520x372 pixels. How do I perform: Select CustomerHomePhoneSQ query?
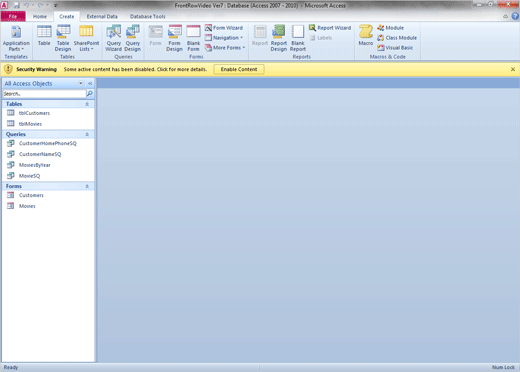(x=48, y=143)
